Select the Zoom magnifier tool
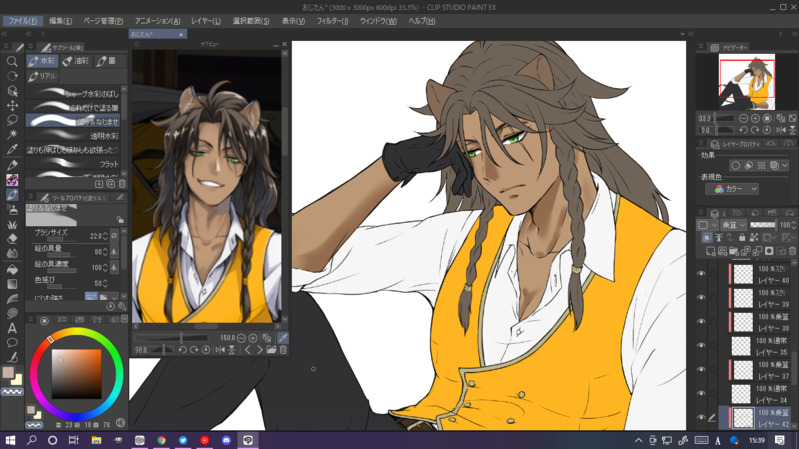This screenshot has width=799, height=449. pyautogui.click(x=12, y=61)
